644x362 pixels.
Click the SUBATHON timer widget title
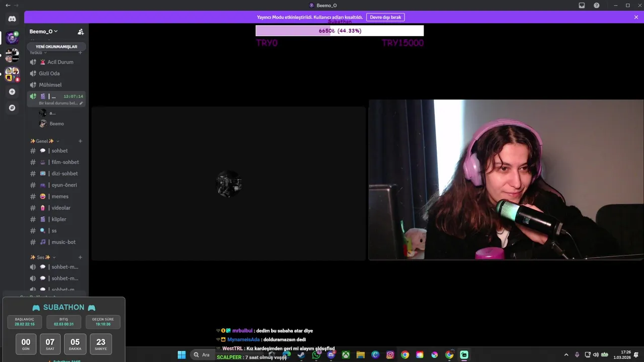pos(63,307)
